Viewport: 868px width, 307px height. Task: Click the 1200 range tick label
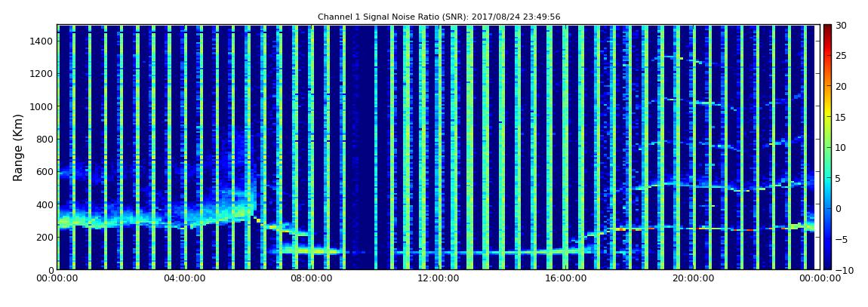42,74
